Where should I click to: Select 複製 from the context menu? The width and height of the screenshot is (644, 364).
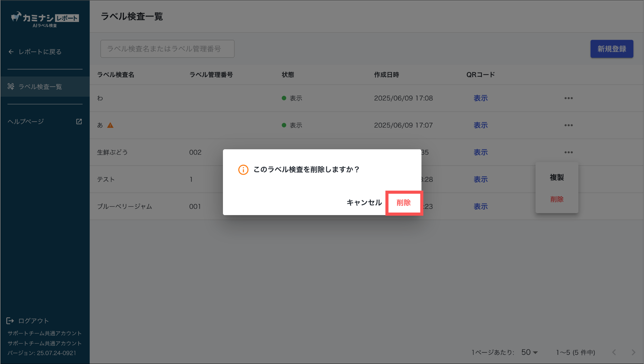[557, 178]
